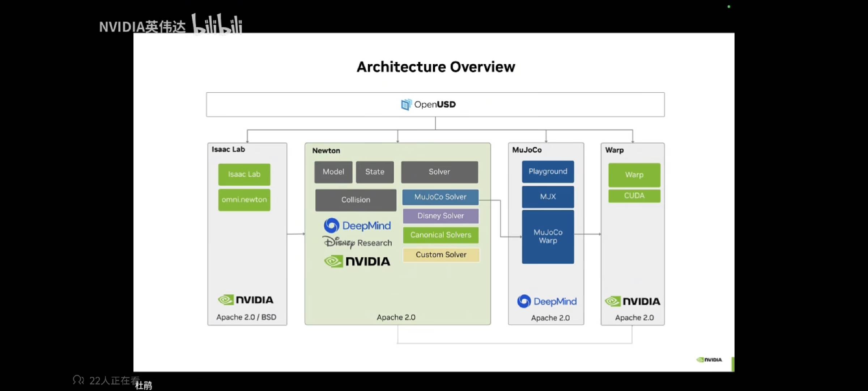
Task: Click the DeepMind logo in Newton panel
Action: pyautogui.click(x=357, y=226)
